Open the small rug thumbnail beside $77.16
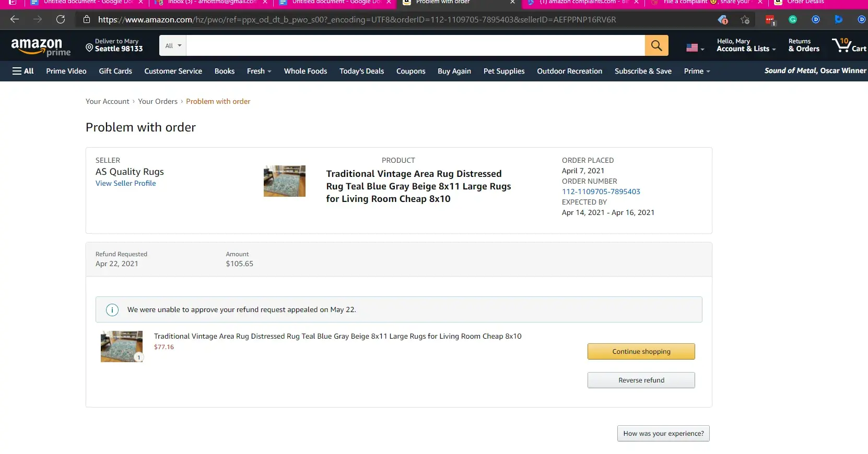 [122, 347]
